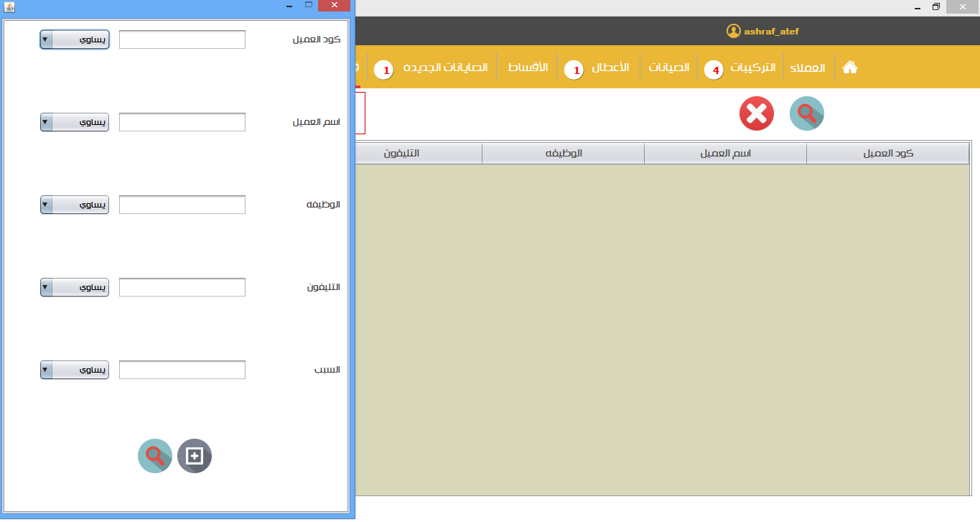Click the user avatar icon beside ashraf_atef

coord(733,31)
